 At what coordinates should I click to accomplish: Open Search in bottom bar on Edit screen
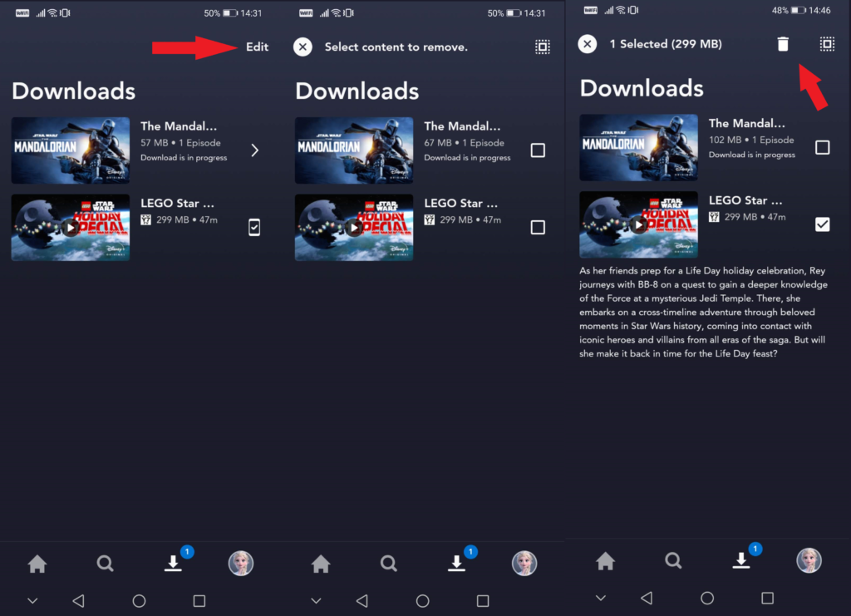click(105, 564)
